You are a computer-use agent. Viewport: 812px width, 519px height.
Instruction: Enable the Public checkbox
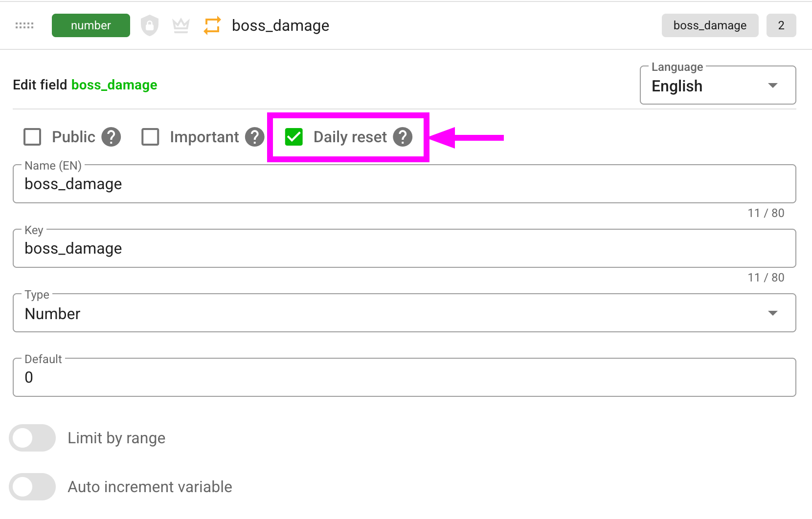(x=33, y=137)
